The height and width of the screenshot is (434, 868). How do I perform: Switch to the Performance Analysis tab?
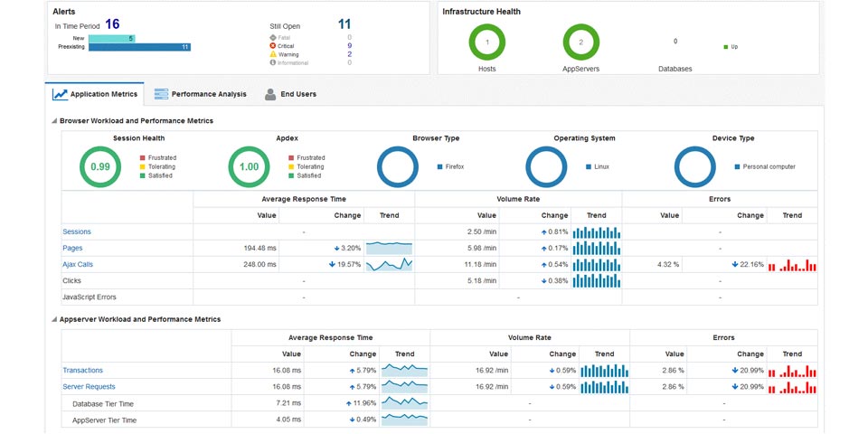pos(200,94)
